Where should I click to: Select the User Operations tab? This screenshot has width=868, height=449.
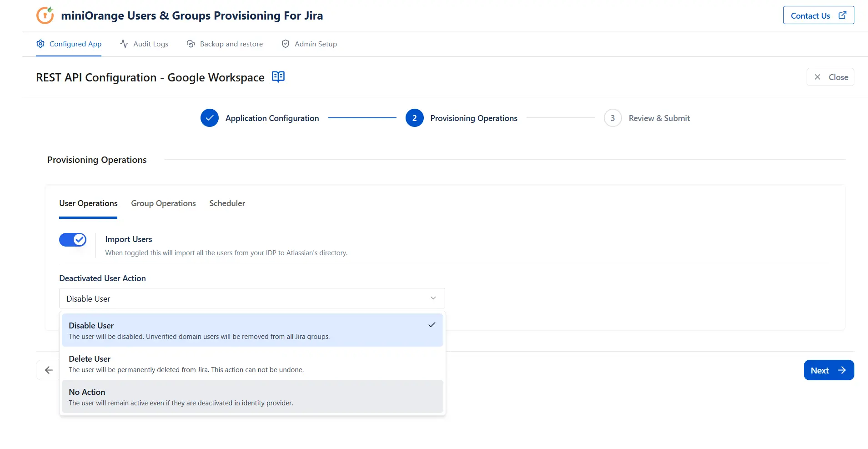[x=88, y=203]
